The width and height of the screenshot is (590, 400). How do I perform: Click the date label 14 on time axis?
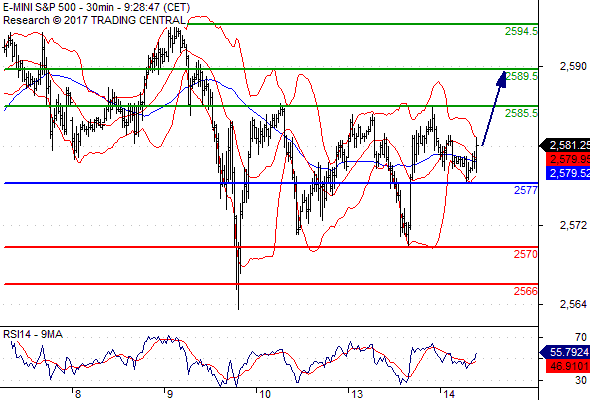pyautogui.click(x=449, y=394)
